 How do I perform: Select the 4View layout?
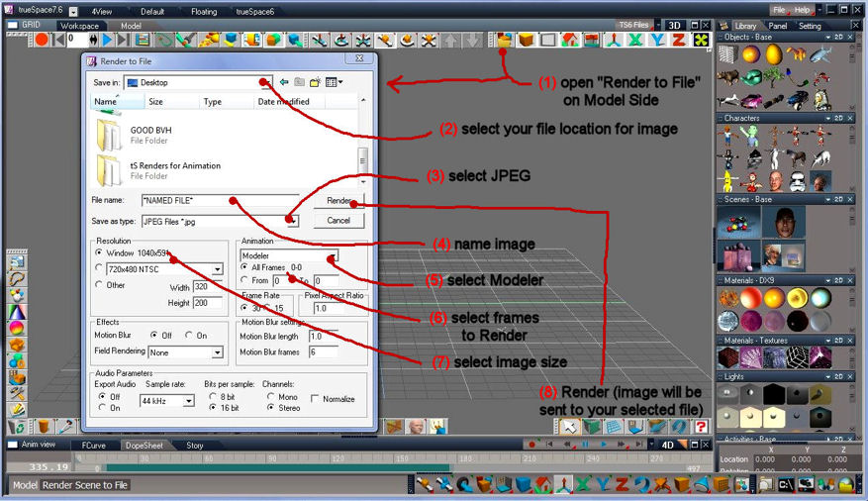[x=101, y=11]
